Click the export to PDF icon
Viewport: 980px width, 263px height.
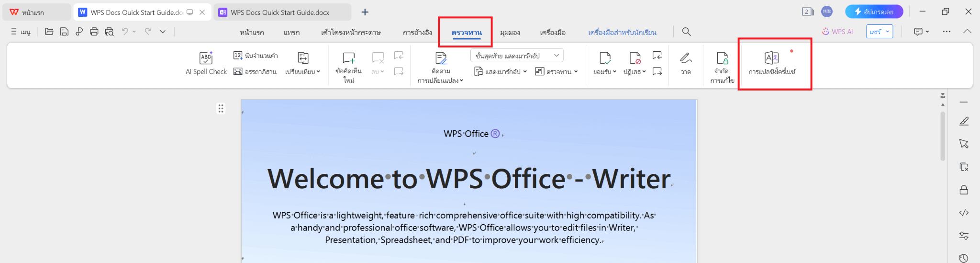point(79,32)
